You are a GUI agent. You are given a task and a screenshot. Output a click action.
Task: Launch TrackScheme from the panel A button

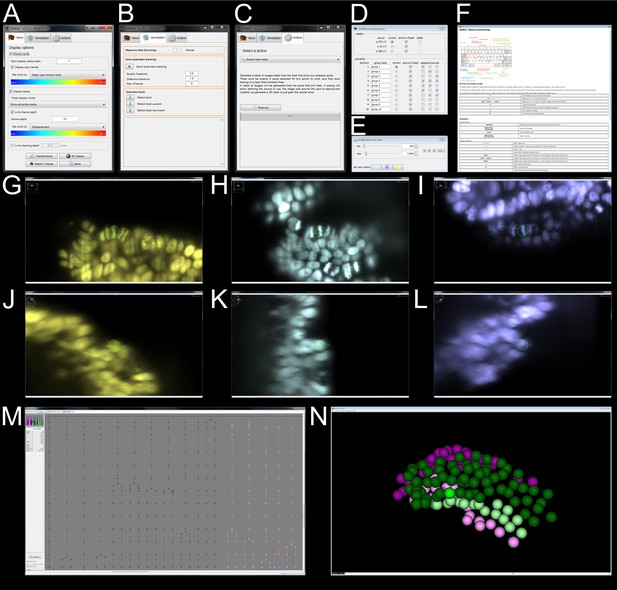42,156
